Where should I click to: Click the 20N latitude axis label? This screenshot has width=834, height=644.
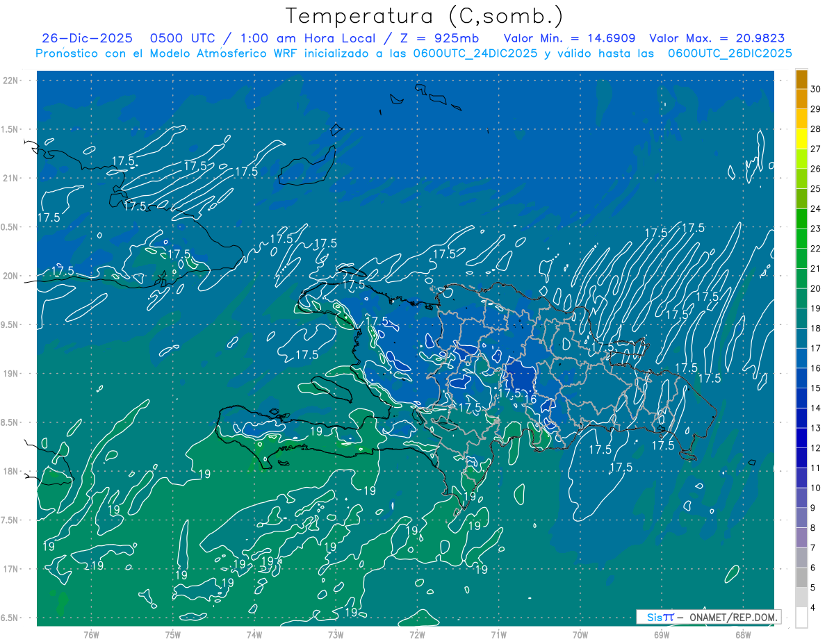(x=10, y=276)
